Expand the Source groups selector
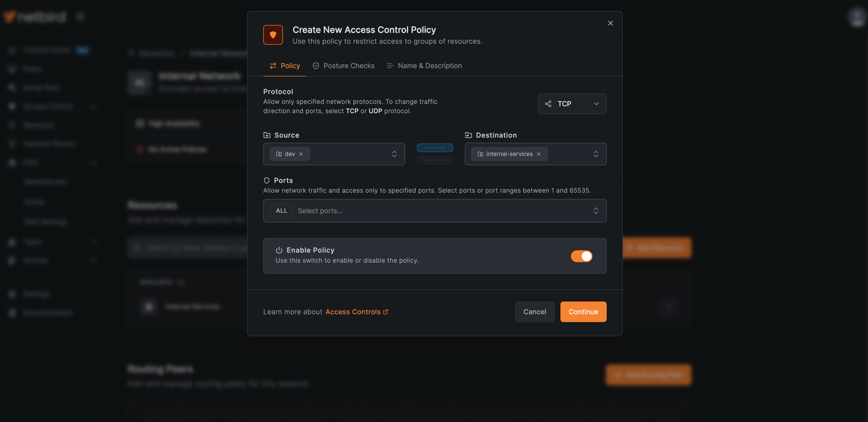 coord(394,154)
